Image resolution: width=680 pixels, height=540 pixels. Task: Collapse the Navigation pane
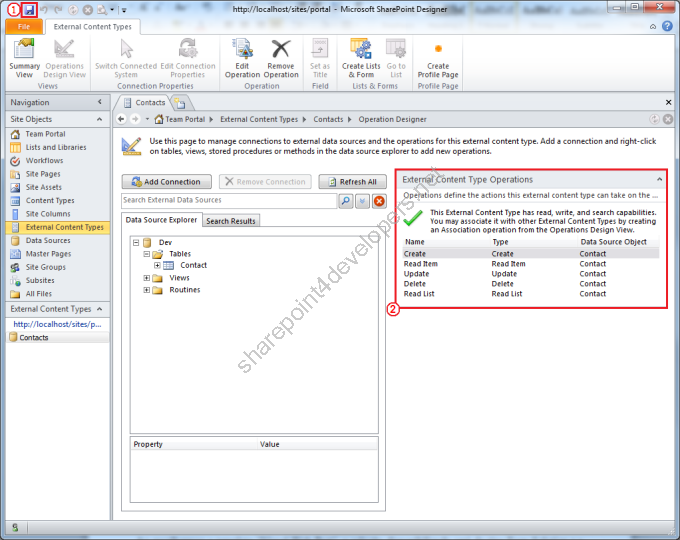pyautogui.click(x=100, y=102)
